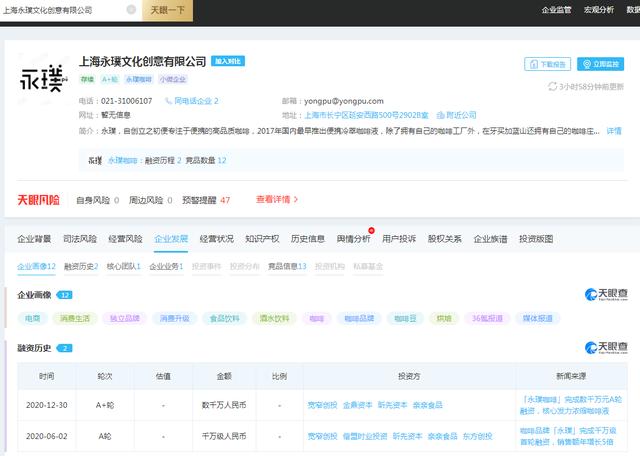Click 宽窄创投 investor link in A+ round
The image size is (640, 456).
323,407
